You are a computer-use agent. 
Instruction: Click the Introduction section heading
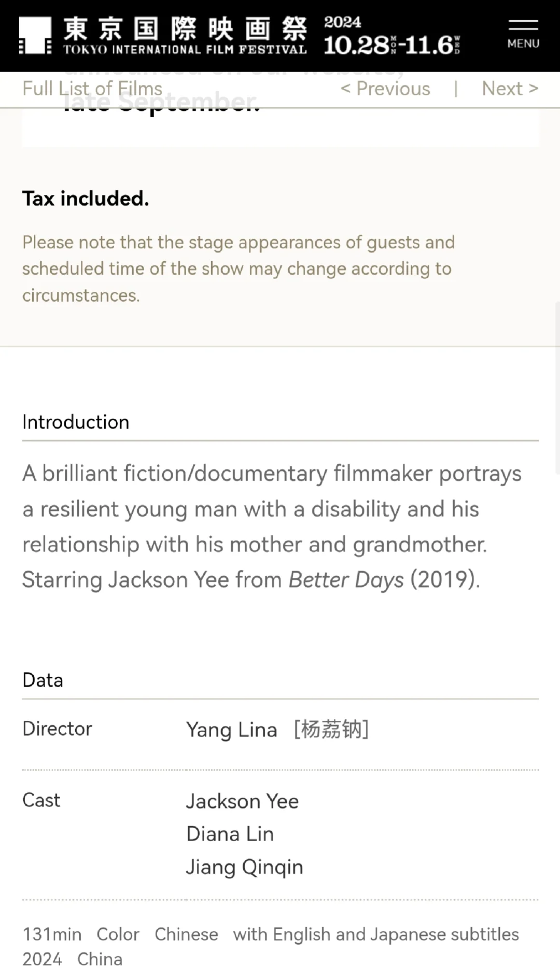76,422
